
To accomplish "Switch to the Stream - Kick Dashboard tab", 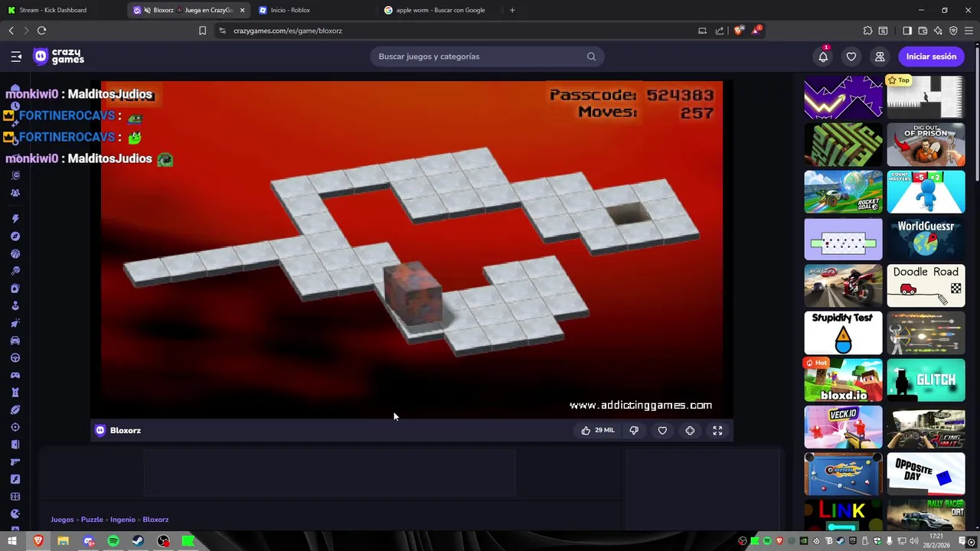I will click(63, 10).
